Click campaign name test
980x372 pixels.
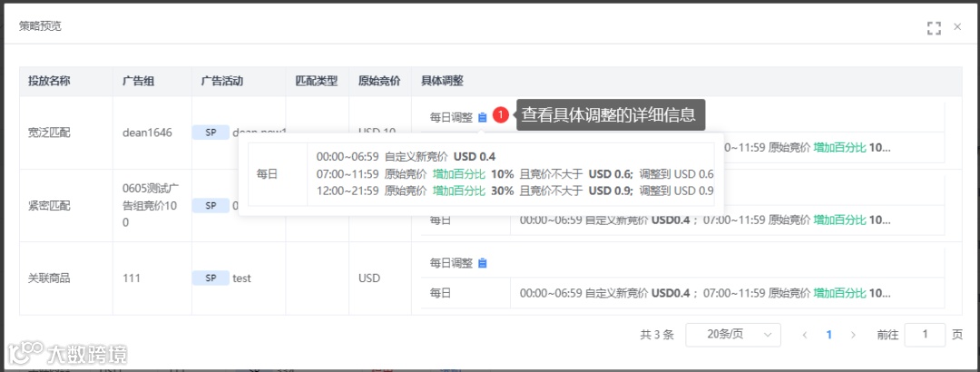242,279
